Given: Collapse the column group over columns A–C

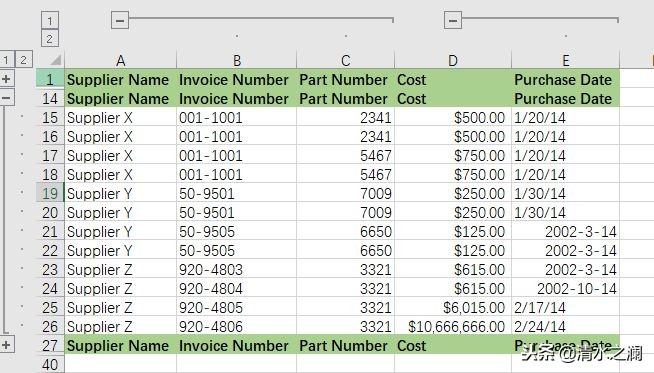Looking at the screenshot, I should pyautogui.click(x=120, y=20).
